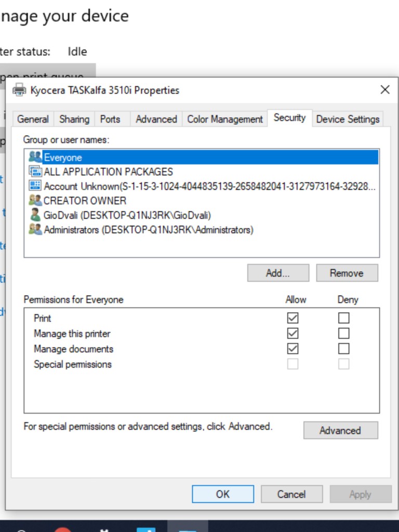Uncheck Allow for Print permission
The width and height of the screenshot is (399, 532).
pyautogui.click(x=292, y=318)
